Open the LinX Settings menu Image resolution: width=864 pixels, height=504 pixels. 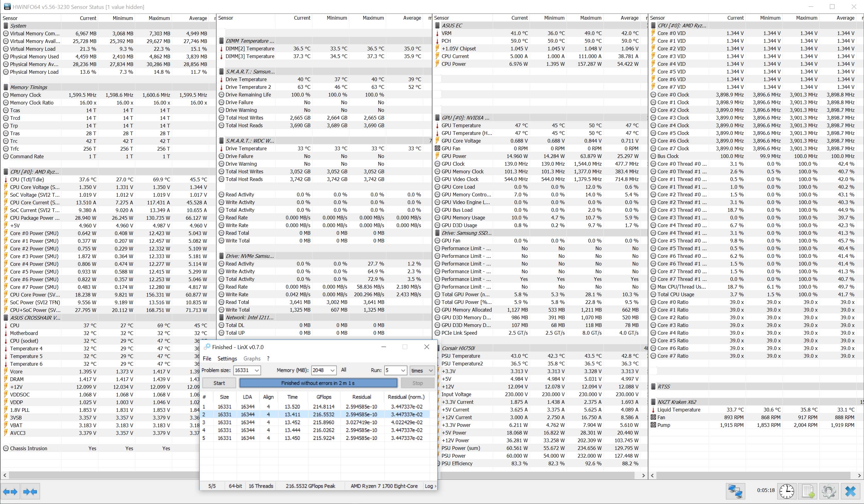click(x=227, y=358)
